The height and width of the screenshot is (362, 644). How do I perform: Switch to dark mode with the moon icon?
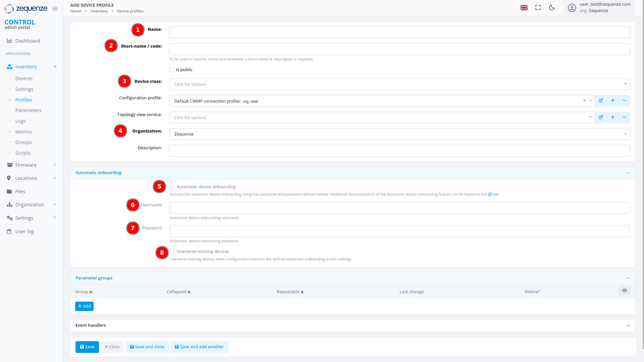click(x=552, y=7)
